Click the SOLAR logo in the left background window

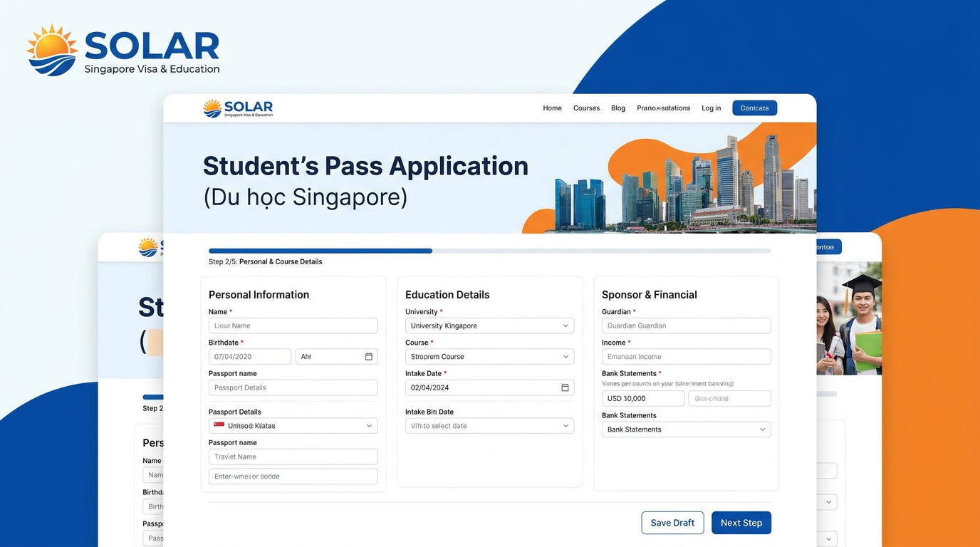tap(150, 247)
